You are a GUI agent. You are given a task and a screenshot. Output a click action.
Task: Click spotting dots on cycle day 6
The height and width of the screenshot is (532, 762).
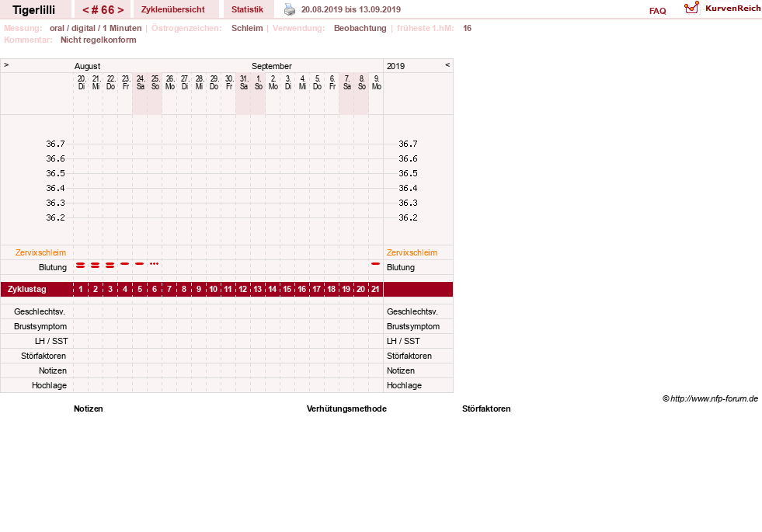[x=154, y=263]
